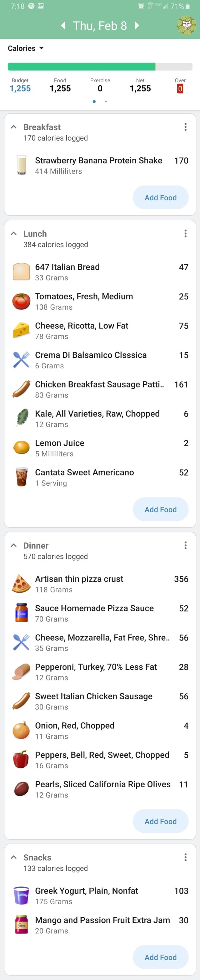Tap the green calorie budget progress bar
200x980 pixels.
(x=100, y=67)
